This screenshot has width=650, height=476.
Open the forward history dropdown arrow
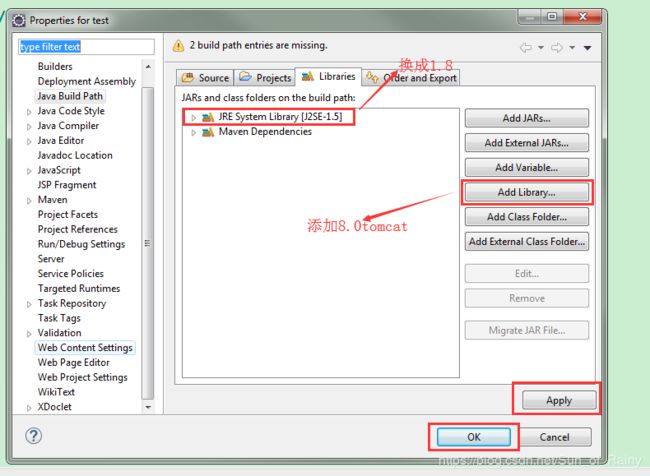(x=572, y=48)
